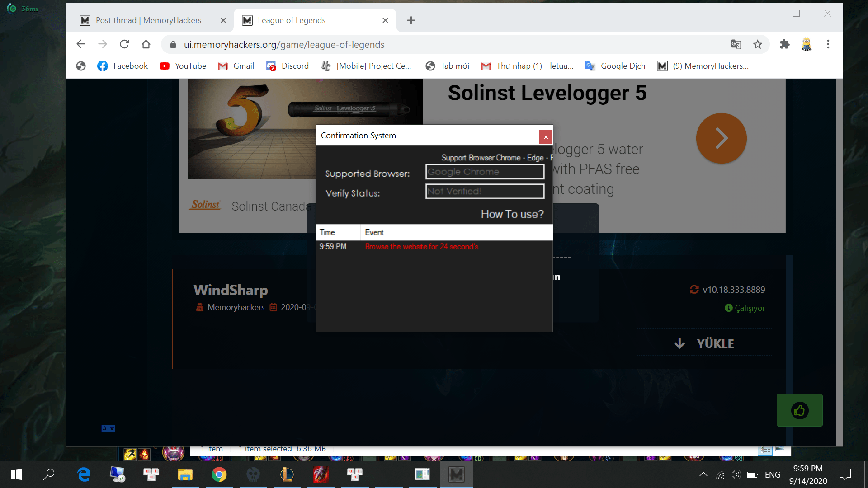Image resolution: width=868 pixels, height=488 pixels.
Task: Open the How To use? link
Action: point(512,214)
